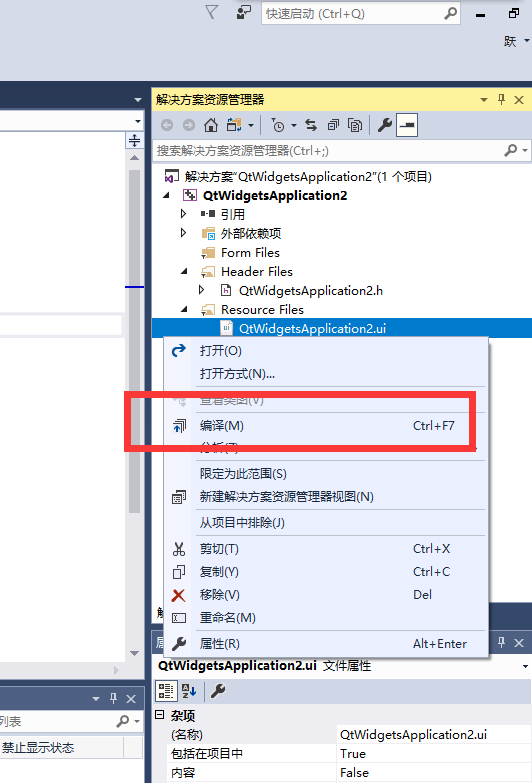Image resolution: width=532 pixels, height=783 pixels.
Task: Click the collapse all icon in Solution Explorer
Action: point(333,125)
